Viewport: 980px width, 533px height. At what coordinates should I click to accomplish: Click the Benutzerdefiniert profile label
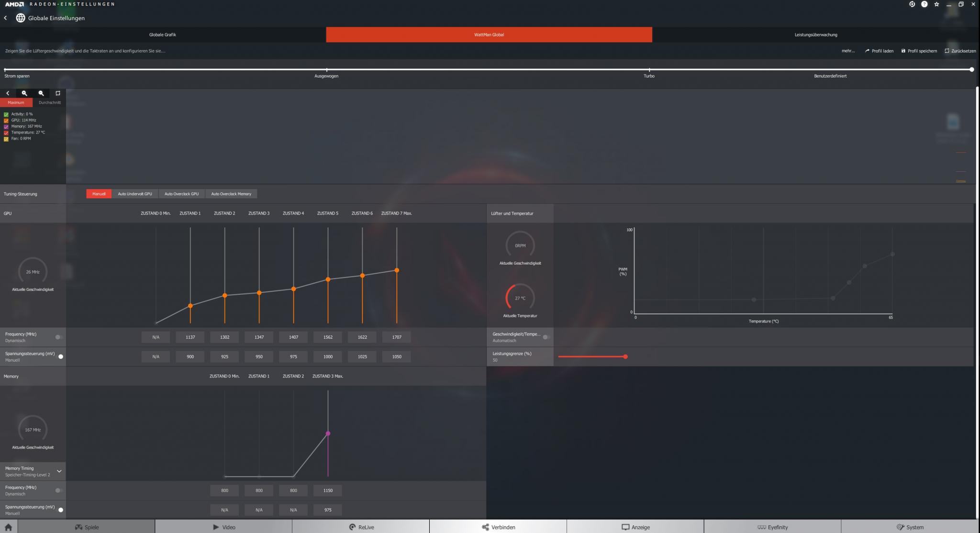pos(830,76)
